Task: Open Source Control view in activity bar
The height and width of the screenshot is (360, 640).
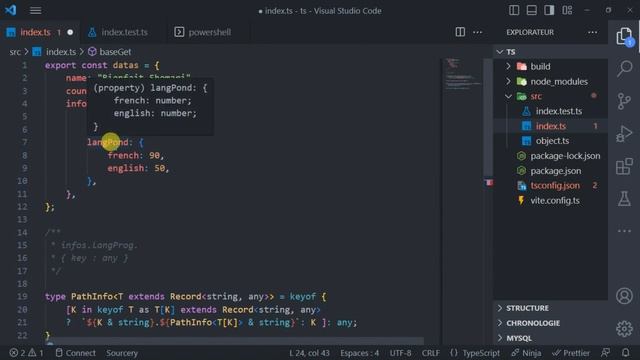Action: tap(624, 101)
